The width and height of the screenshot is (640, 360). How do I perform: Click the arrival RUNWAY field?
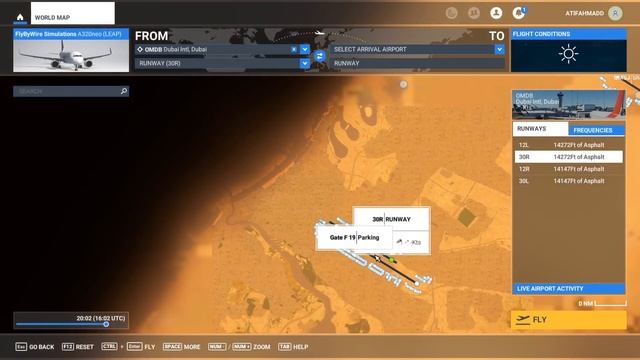[x=417, y=63]
